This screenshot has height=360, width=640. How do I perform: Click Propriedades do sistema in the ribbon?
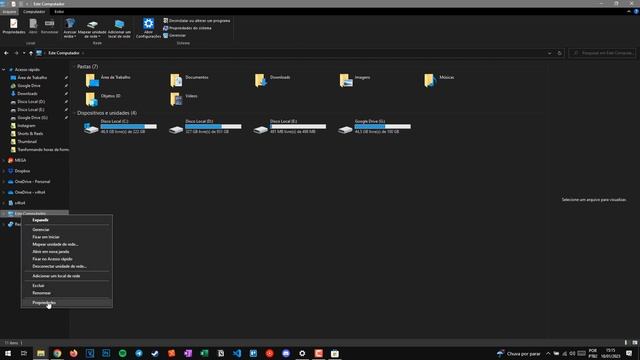187,28
